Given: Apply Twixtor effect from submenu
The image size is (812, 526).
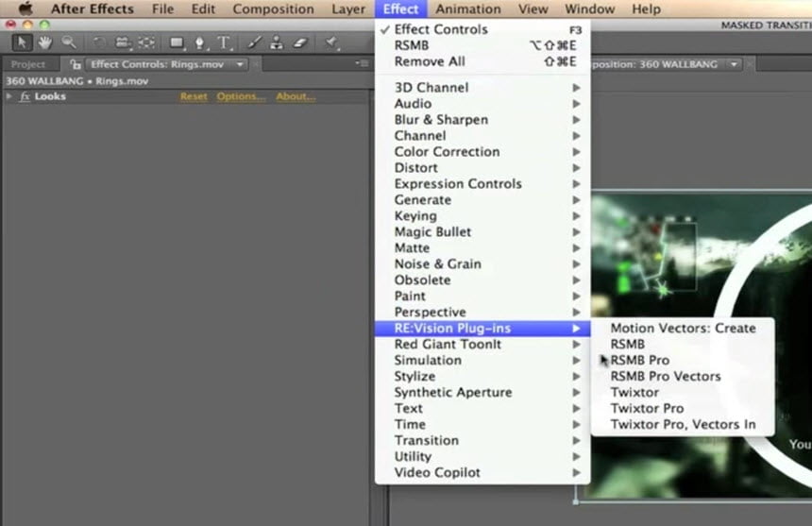Looking at the screenshot, I should (683, 393).
